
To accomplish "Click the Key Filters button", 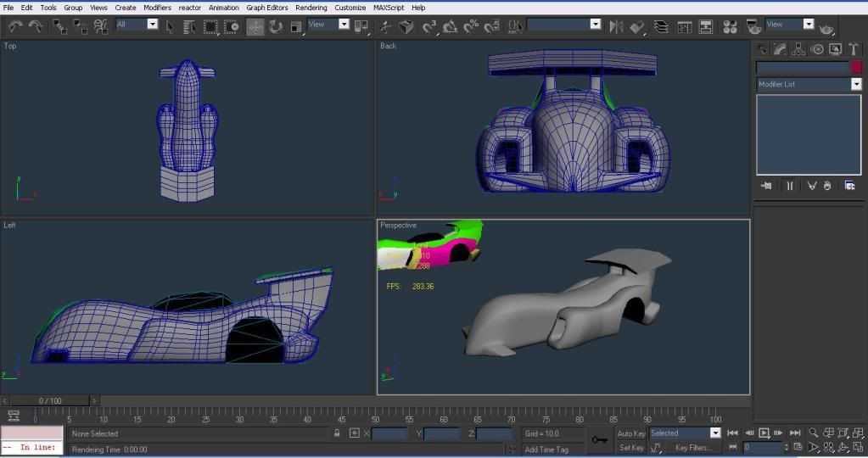I will (693, 448).
